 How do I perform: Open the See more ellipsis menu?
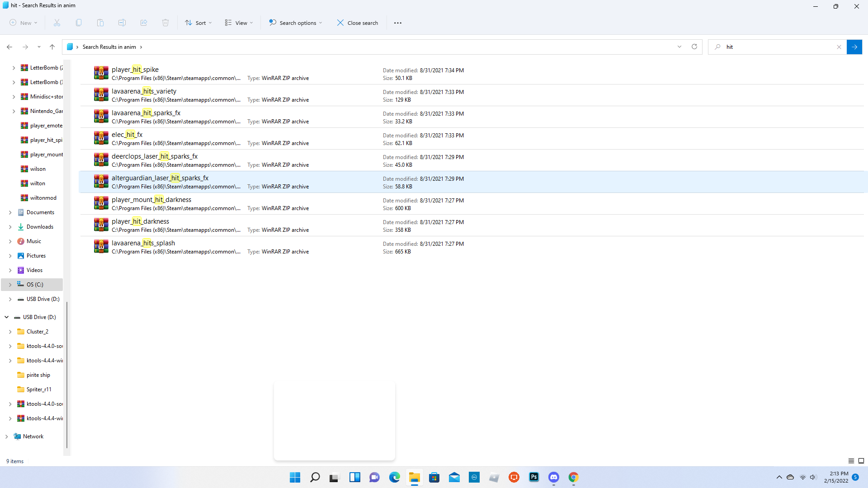point(397,23)
